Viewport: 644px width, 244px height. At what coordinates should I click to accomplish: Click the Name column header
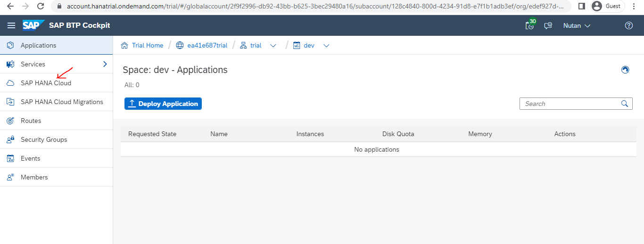pyautogui.click(x=219, y=134)
